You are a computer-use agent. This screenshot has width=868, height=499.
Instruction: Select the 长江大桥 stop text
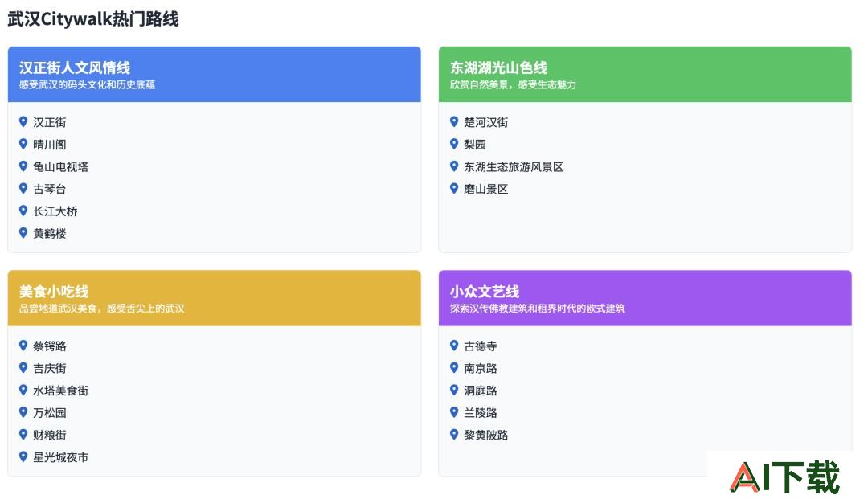(55, 211)
